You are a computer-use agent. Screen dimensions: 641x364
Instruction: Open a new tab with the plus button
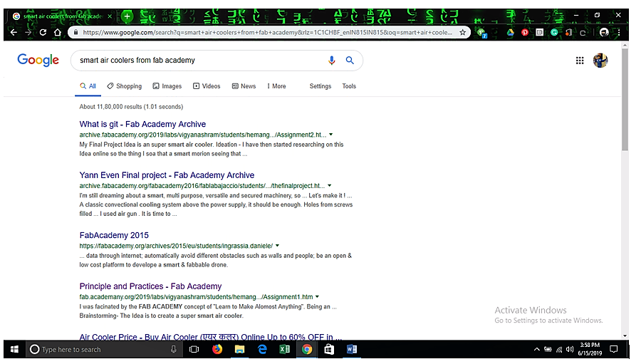pyautogui.click(x=127, y=16)
